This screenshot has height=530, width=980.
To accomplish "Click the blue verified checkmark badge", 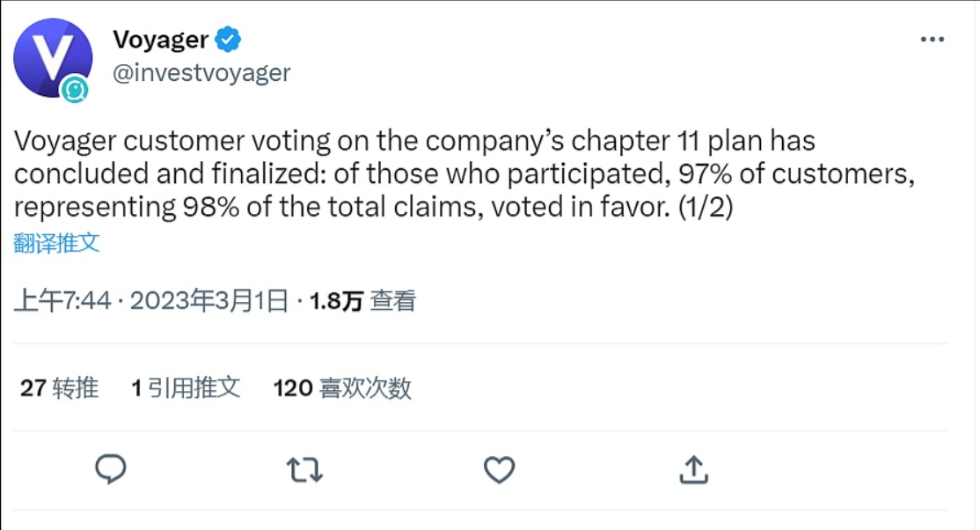I will (x=229, y=40).
